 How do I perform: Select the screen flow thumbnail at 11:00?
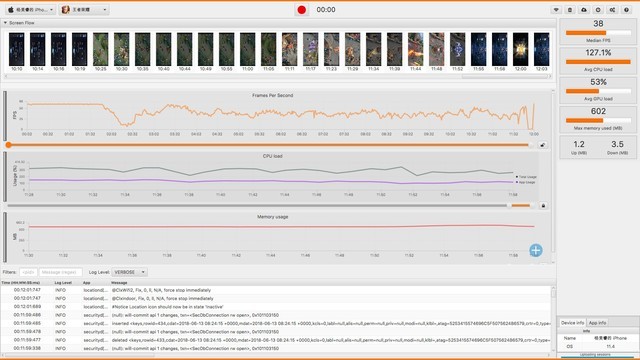247,49
